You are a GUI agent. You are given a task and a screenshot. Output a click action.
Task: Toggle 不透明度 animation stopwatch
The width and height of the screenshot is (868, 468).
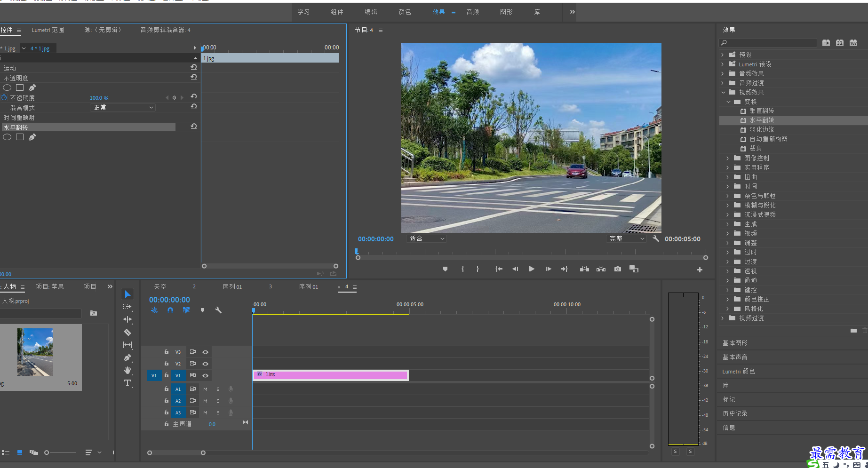4,97
